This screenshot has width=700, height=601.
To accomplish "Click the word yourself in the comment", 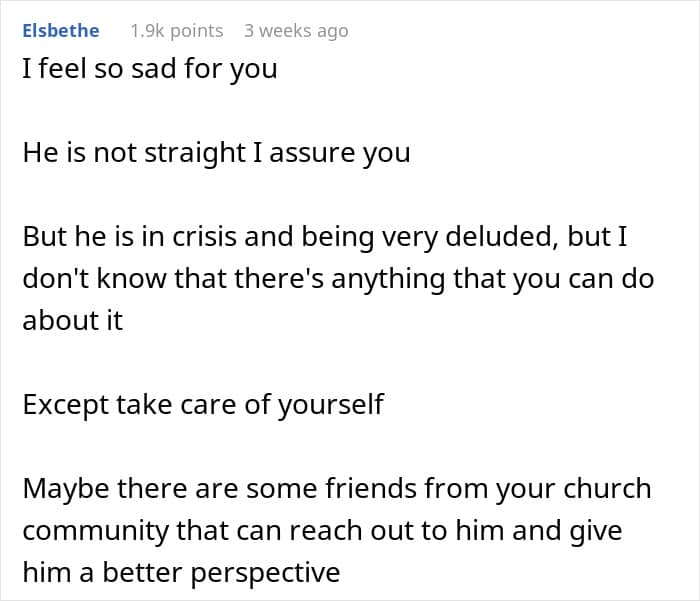I will pos(331,405).
